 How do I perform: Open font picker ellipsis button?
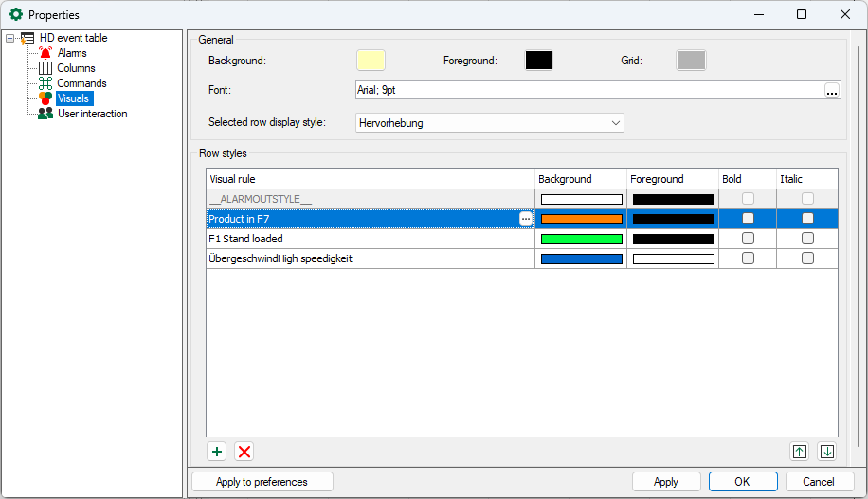coord(831,90)
